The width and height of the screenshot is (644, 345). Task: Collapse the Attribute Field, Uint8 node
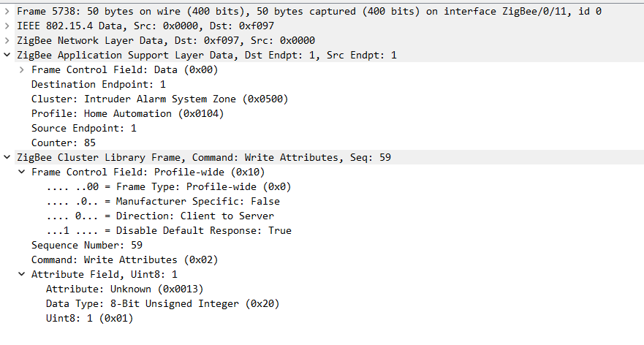point(22,274)
